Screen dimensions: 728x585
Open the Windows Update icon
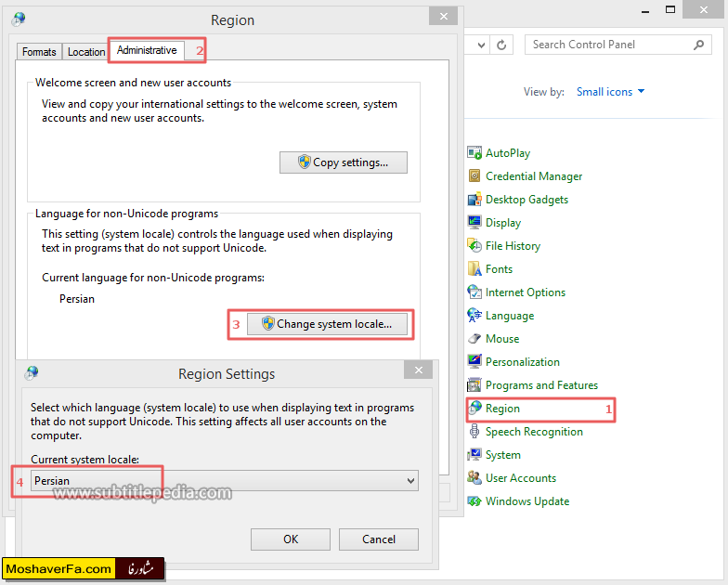[475, 501]
